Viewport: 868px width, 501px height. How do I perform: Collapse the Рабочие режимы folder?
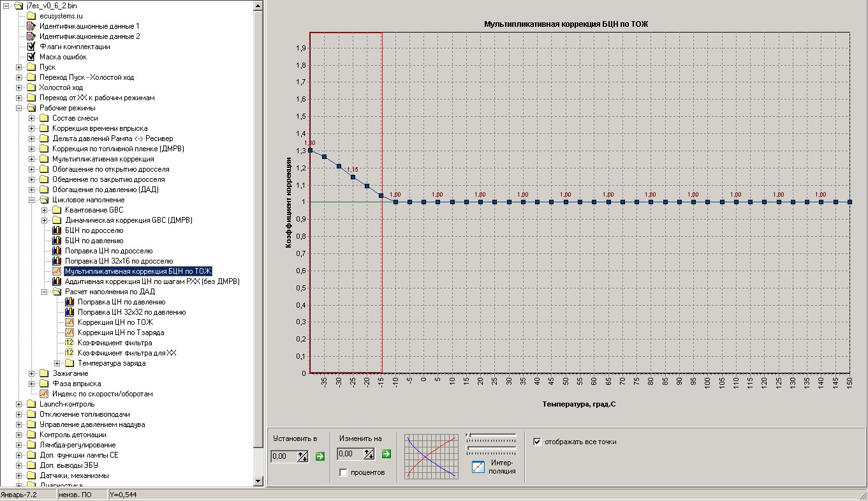point(18,108)
